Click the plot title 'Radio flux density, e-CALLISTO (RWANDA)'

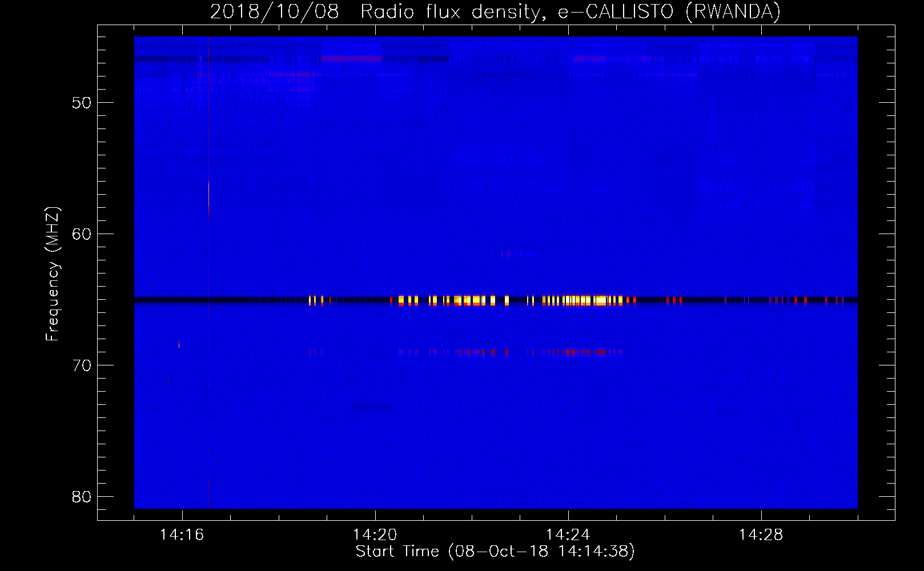coord(571,11)
